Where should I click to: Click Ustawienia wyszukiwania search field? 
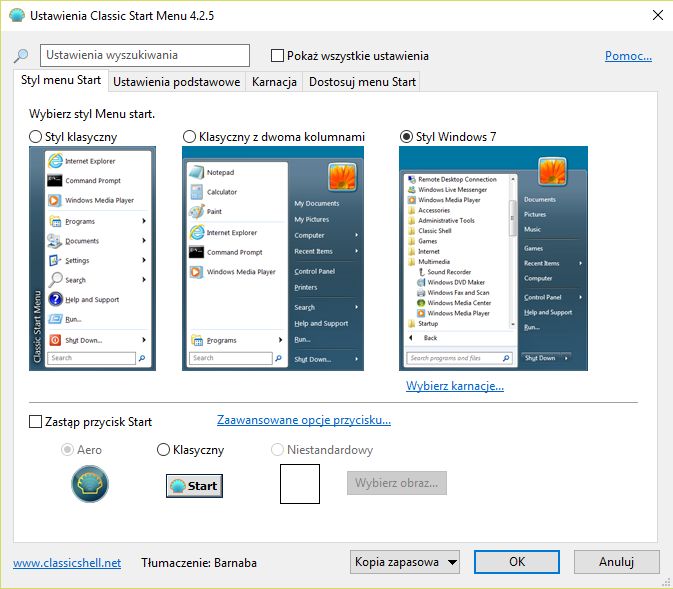[x=145, y=55]
